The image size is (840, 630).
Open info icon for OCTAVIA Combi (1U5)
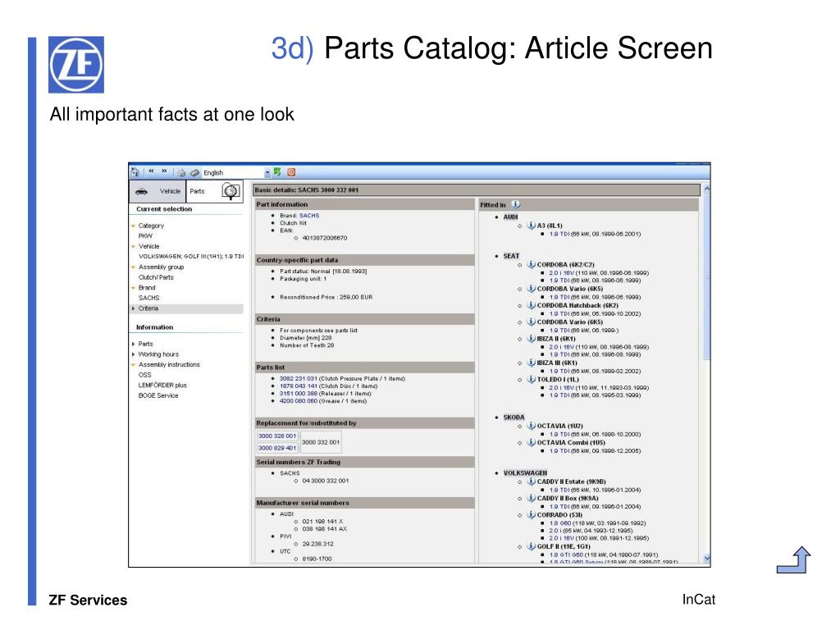coord(531,442)
